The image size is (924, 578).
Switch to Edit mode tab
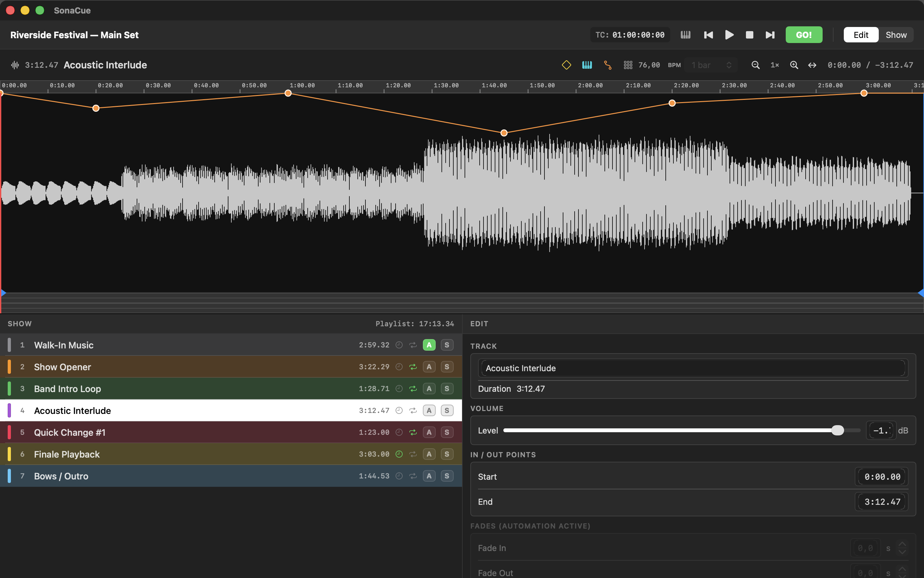(x=861, y=35)
